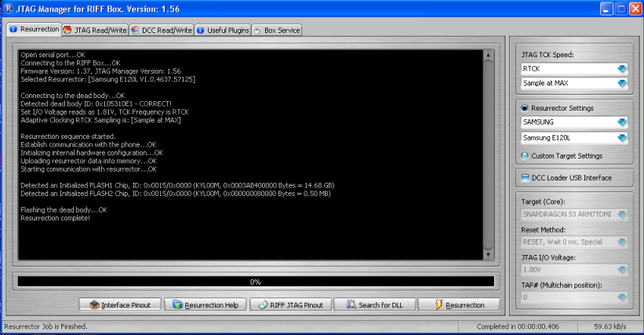Click 'Resurrection sequence started.' log line
Image resolution: width=644 pixels, height=335 pixels.
pos(68,137)
